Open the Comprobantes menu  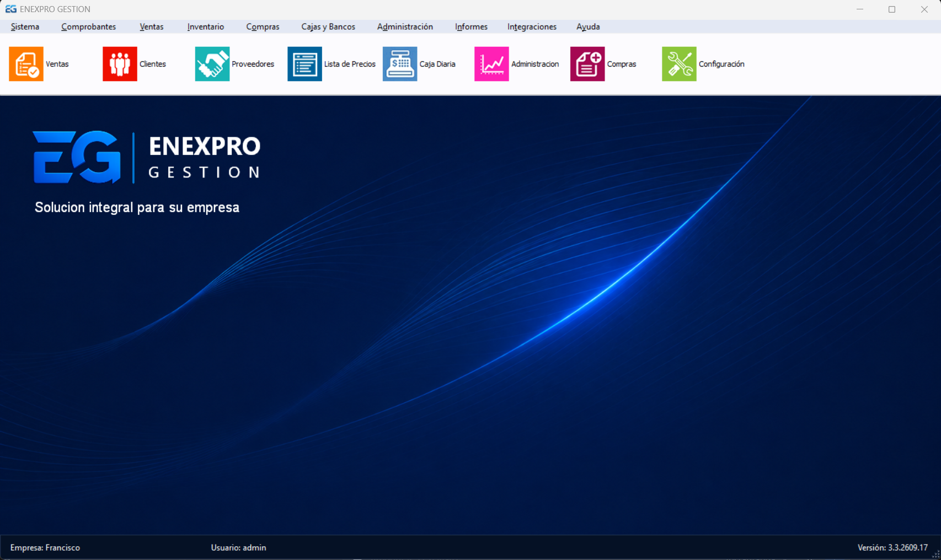(88, 26)
